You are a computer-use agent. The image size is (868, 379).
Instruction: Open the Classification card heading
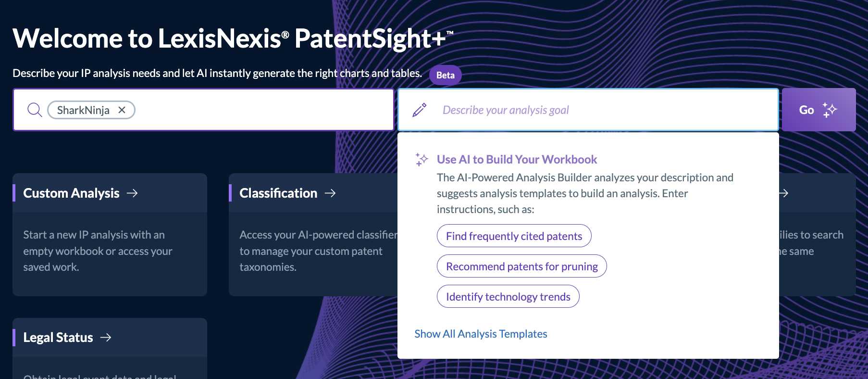tap(278, 193)
